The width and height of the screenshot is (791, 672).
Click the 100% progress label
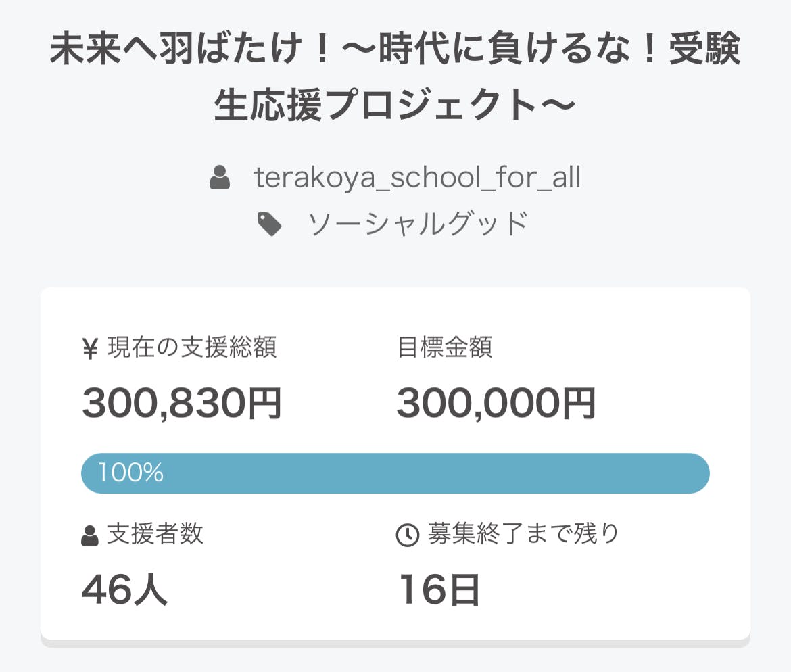pos(130,473)
